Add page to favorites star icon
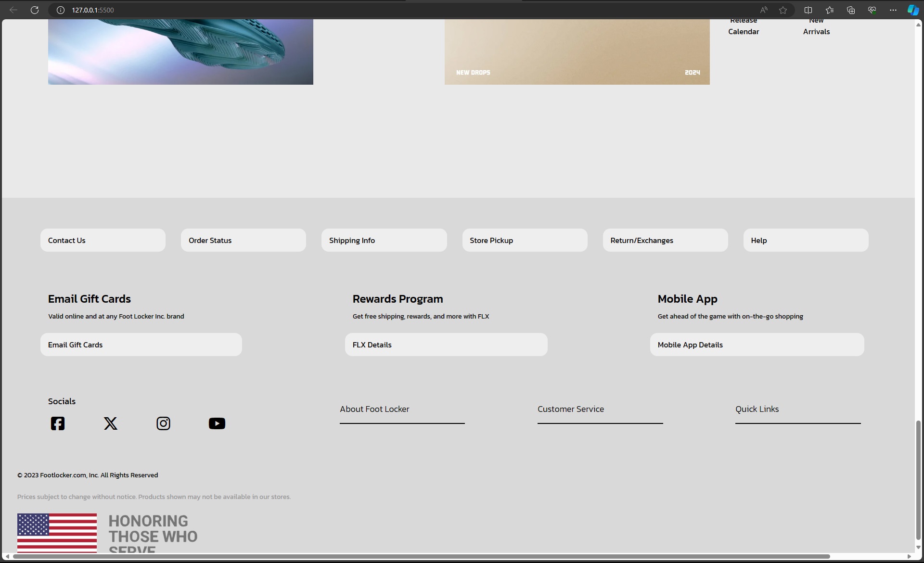The height and width of the screenshot is (563, 924). point(783,10)
